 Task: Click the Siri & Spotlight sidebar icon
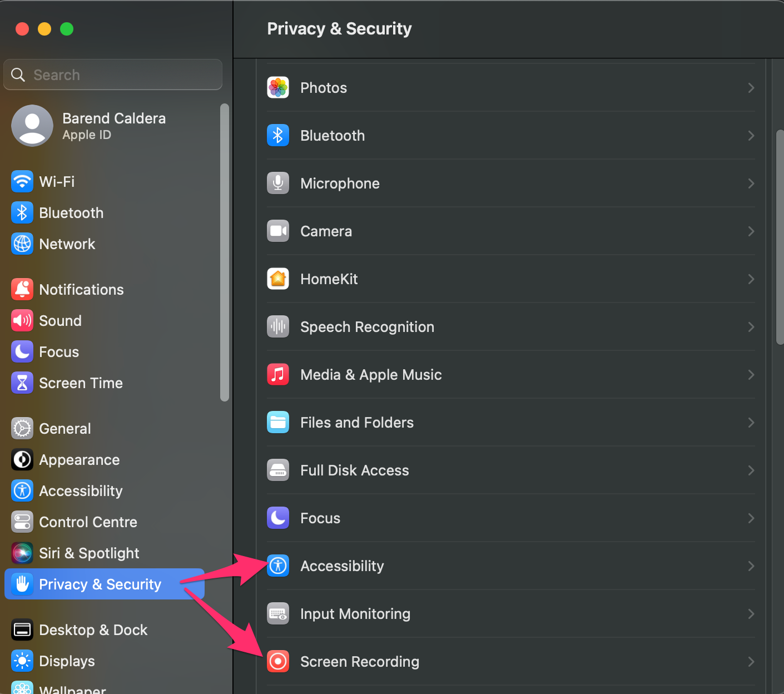22,553
